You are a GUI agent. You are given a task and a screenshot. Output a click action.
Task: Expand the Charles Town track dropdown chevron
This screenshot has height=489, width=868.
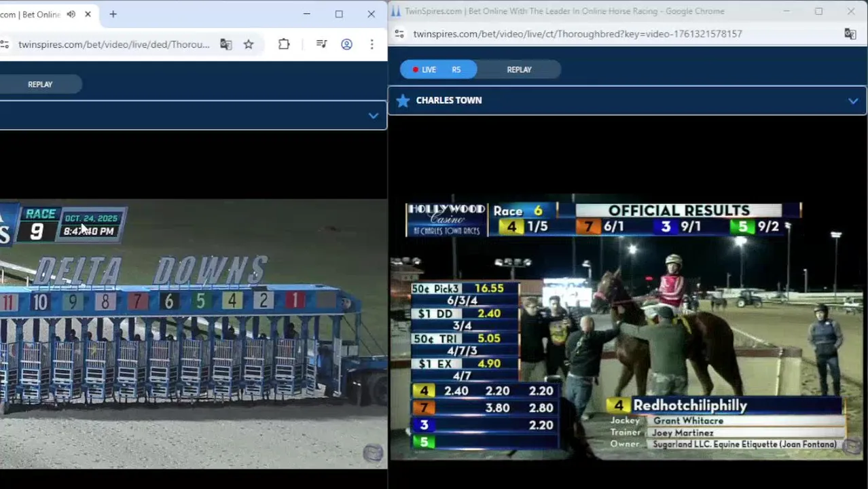click(853, 101)
